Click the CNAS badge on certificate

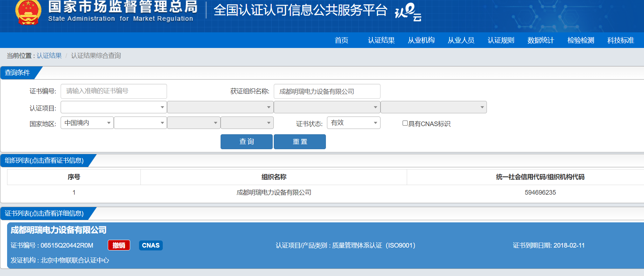151,245
